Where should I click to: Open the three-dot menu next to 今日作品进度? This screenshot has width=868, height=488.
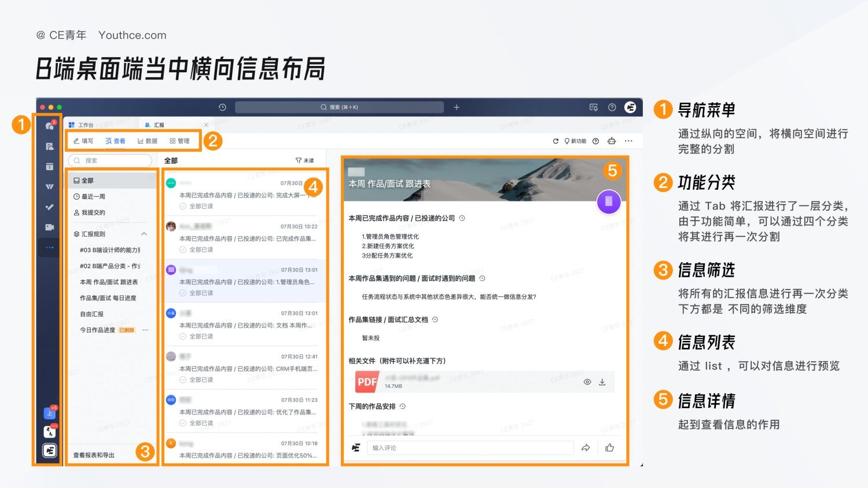pyautogui.click(x=145, y=330)
